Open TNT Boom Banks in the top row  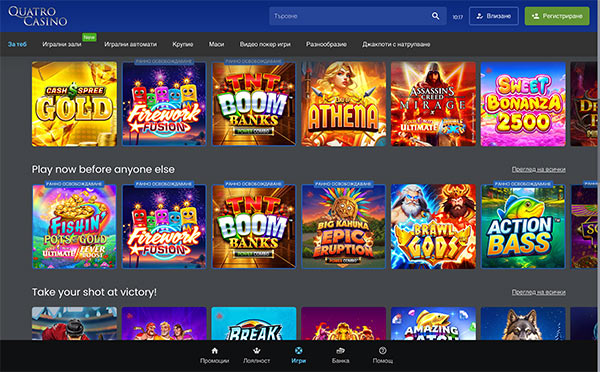click(254, 104)
